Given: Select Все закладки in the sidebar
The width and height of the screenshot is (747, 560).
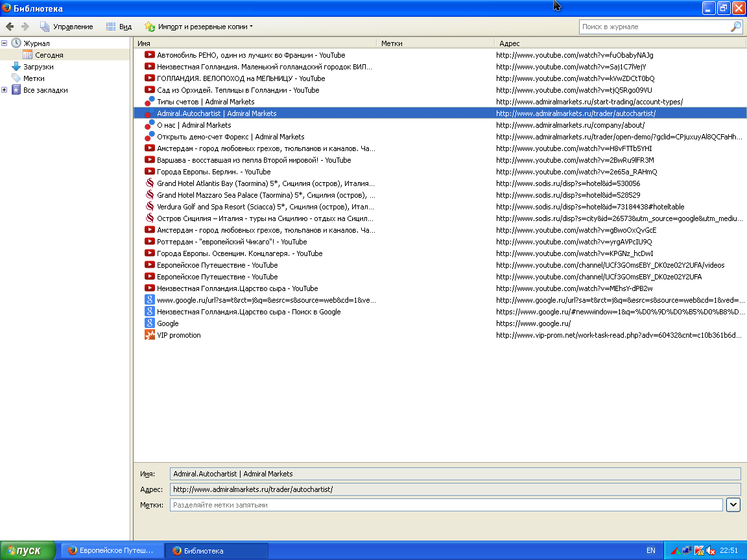Looking at the screenshot, I should coord(46,90).
